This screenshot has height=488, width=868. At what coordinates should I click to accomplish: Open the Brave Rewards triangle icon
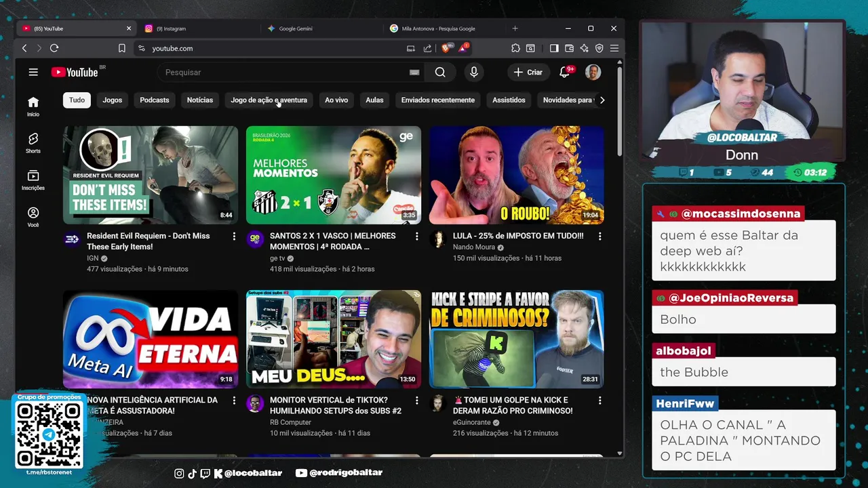tap(463, 48)
